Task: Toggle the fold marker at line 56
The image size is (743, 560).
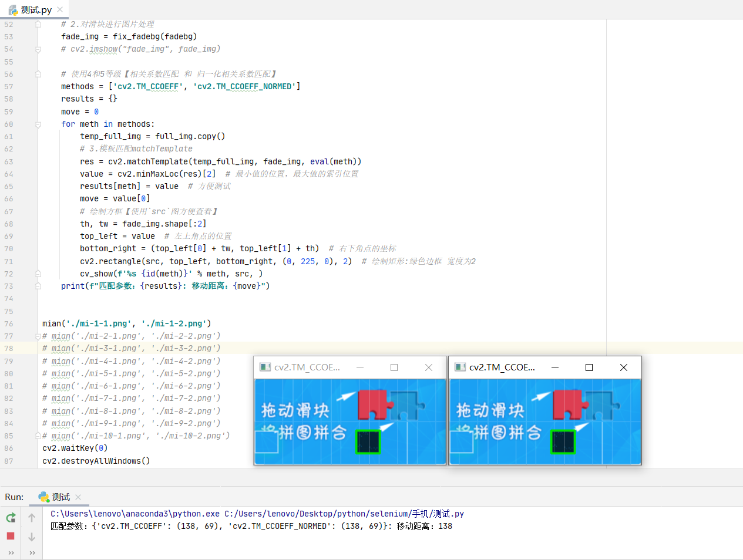Action: [x=38, y=74]
